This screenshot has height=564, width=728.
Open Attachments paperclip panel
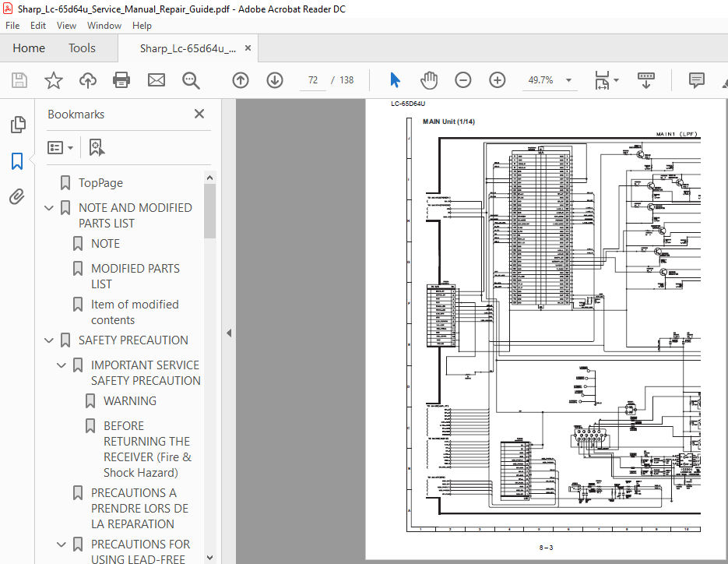coord(17,196)
